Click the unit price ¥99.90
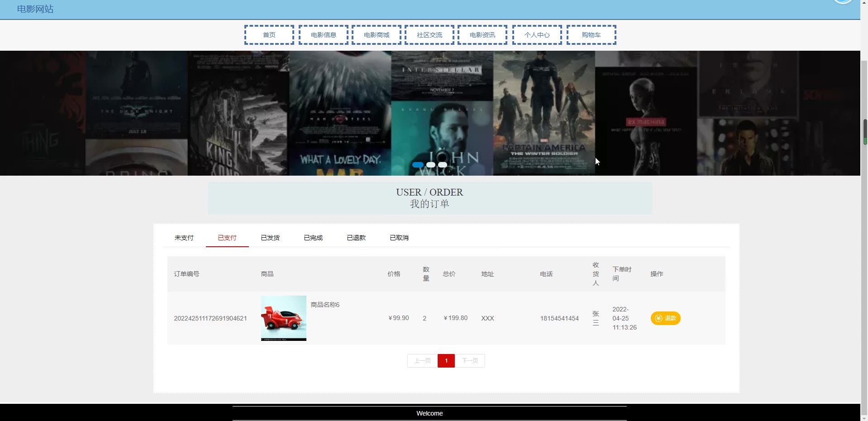Image resolution: width=868 pixels, height=421 pixels. pos(398,318)
